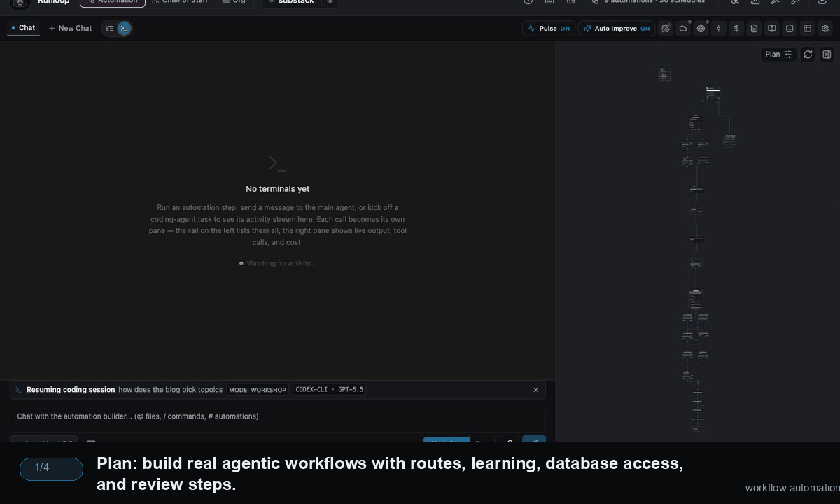Open the book docs icon

coord(772,29)
